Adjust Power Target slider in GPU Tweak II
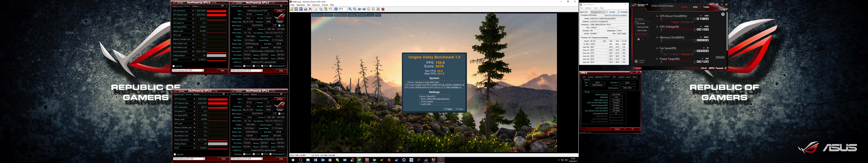This screenshot has height=163, width=868. [678, 61]
